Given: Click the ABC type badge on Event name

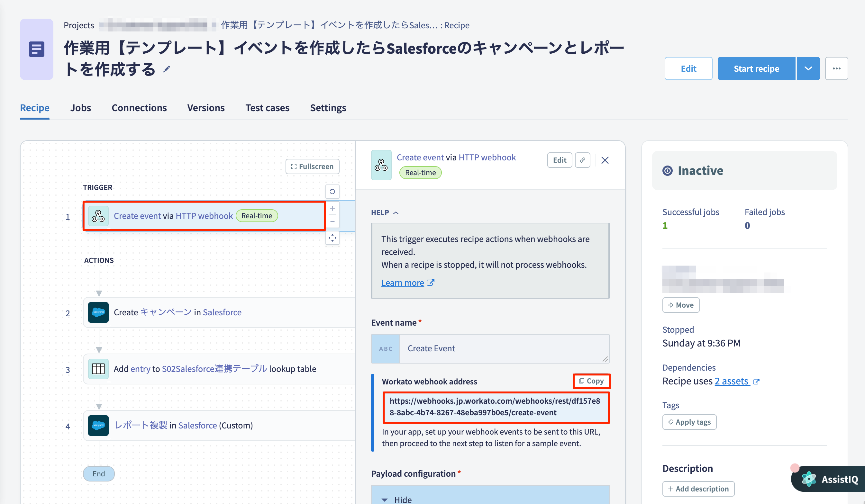Looking at the screenshot, I should point(386,348).
